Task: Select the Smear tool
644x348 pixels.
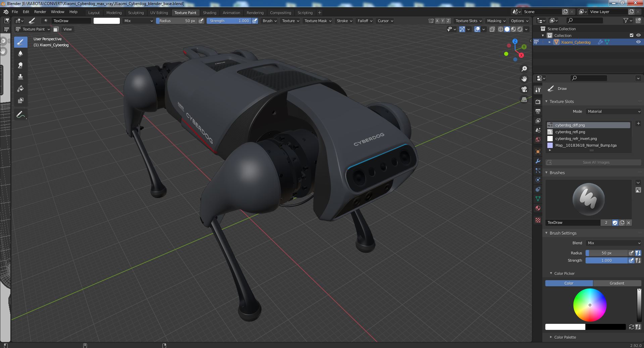Action: tap(20, 65)
